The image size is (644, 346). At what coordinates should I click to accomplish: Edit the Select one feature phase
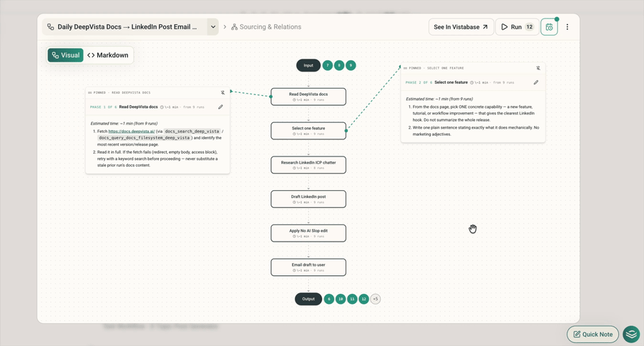(536, 82)
